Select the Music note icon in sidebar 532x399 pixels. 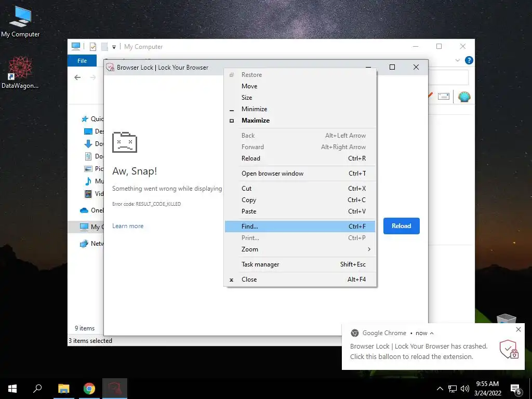(x=88, y=181)
